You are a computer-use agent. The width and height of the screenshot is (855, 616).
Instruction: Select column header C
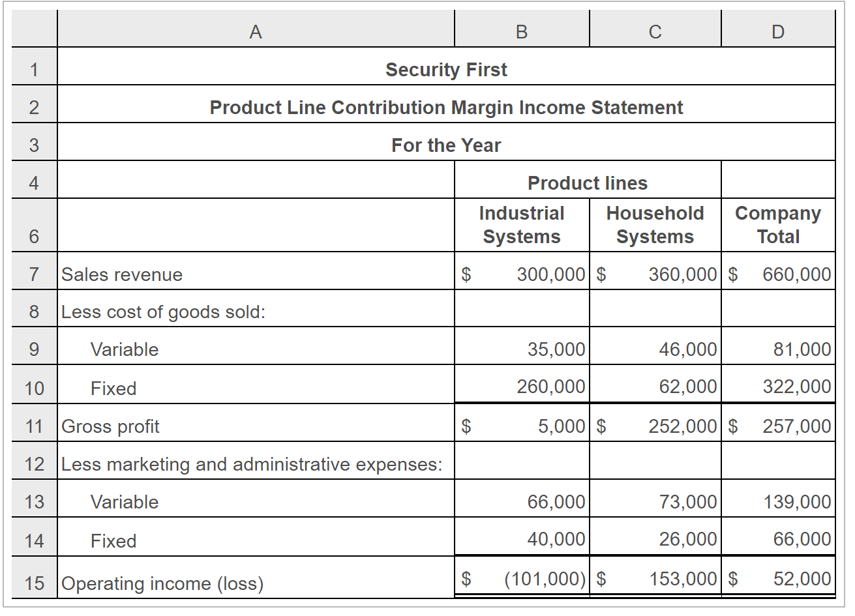(x=655, y=29)
